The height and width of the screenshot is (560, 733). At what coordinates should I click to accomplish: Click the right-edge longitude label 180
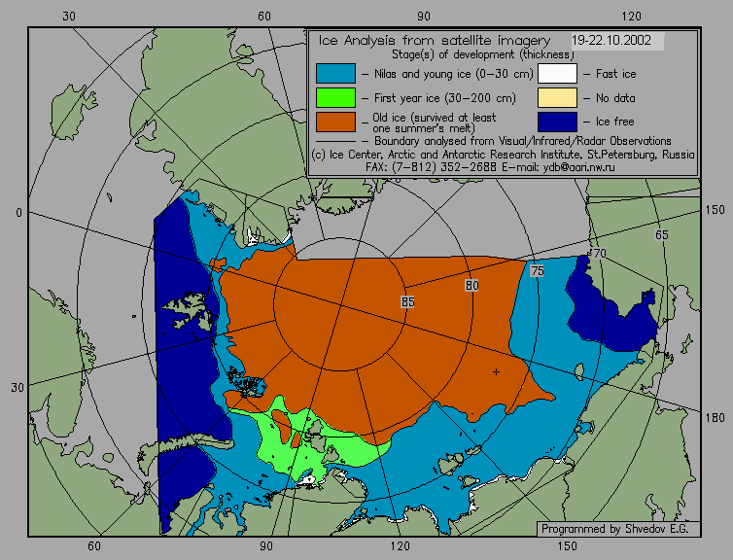click(x=715, y=417)
